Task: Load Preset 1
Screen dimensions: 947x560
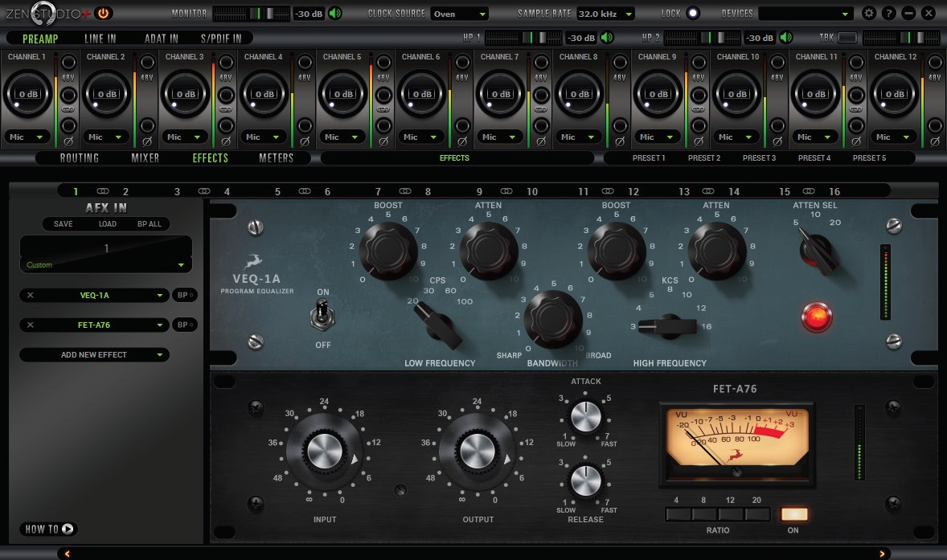Action: pos(649,158)
